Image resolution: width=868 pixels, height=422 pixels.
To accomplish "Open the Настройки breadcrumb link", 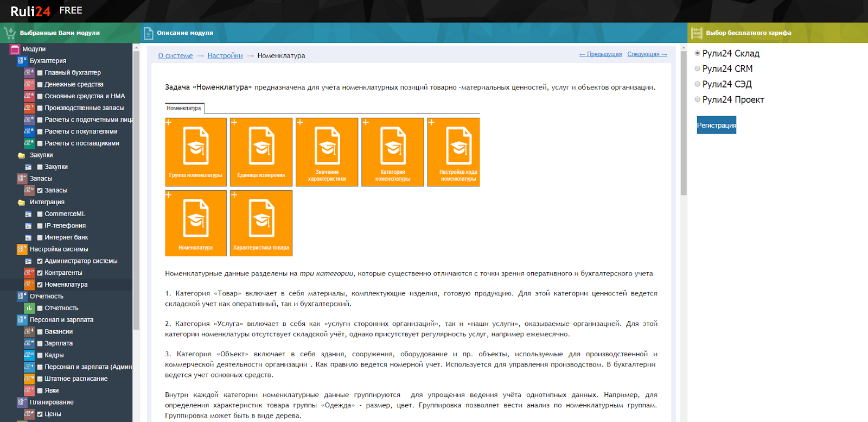I will coord(225,55).
